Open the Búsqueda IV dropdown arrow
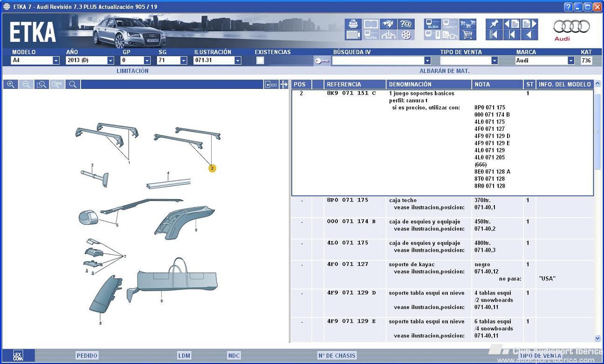The image size is (604, 364). (427, 61)
